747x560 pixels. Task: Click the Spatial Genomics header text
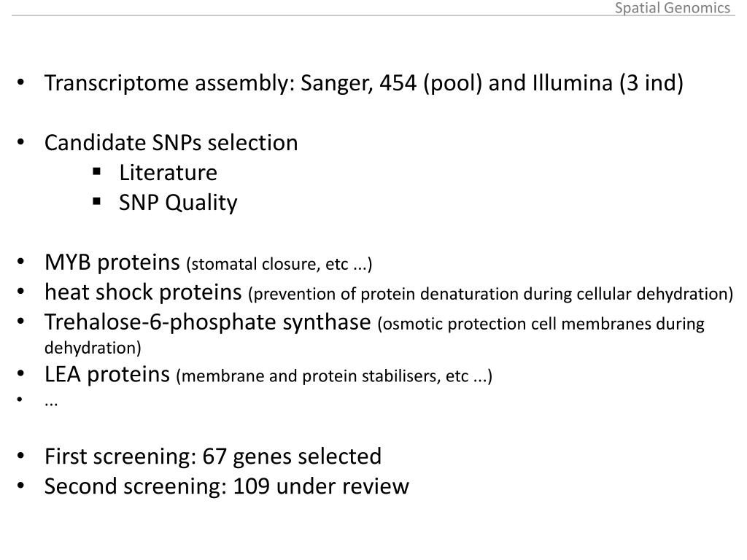672,8
